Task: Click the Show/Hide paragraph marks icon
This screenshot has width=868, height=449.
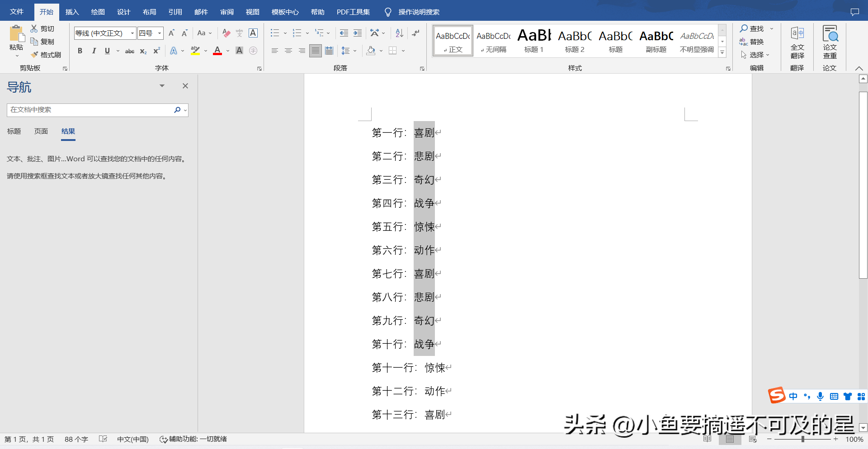Action: tap(416, 33)
